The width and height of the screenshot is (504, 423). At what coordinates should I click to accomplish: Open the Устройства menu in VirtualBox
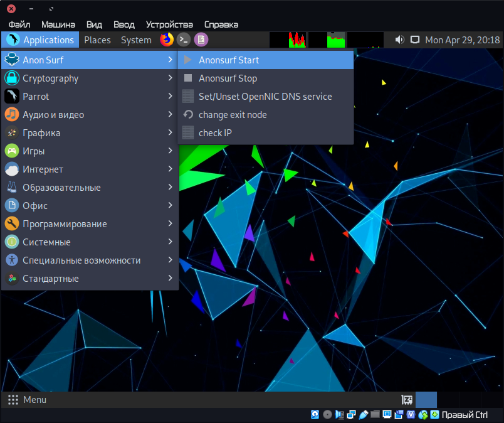coord(169,24)
